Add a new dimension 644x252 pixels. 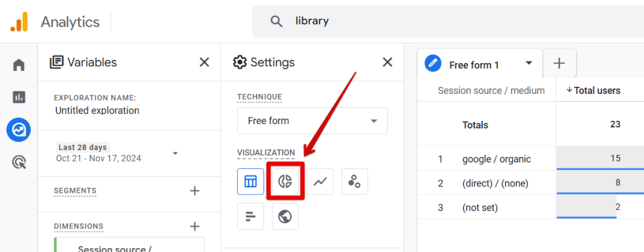click(x=194, y=226)
